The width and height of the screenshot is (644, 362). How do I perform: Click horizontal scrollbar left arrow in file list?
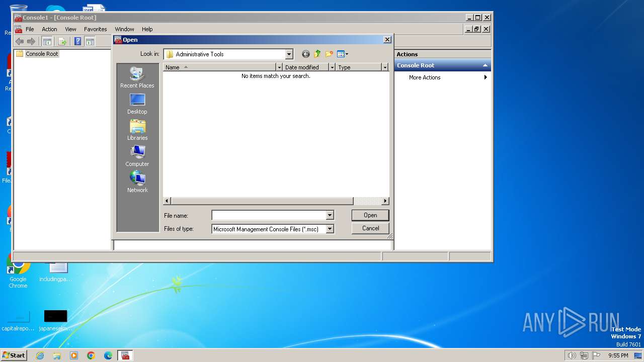[x=167, y=201]
